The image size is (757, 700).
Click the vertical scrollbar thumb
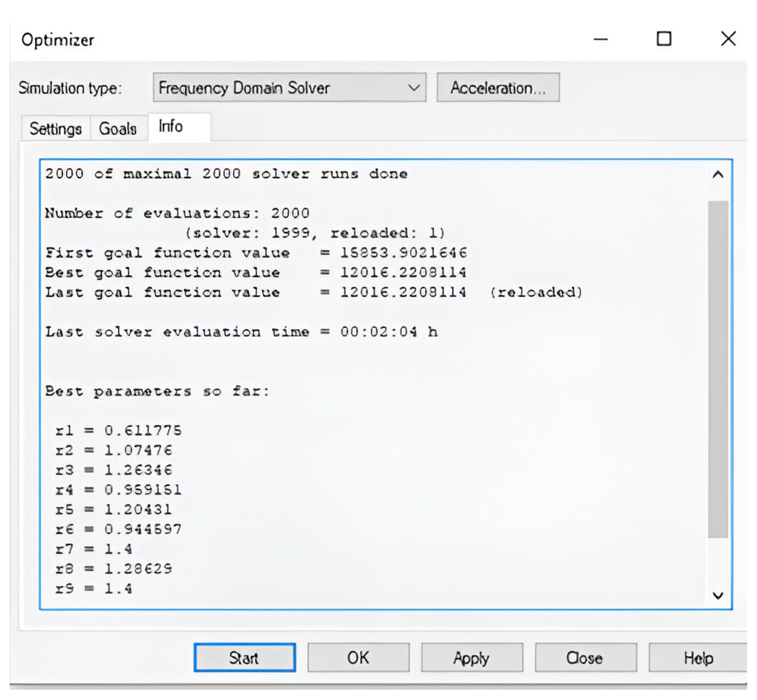point(718,369)
